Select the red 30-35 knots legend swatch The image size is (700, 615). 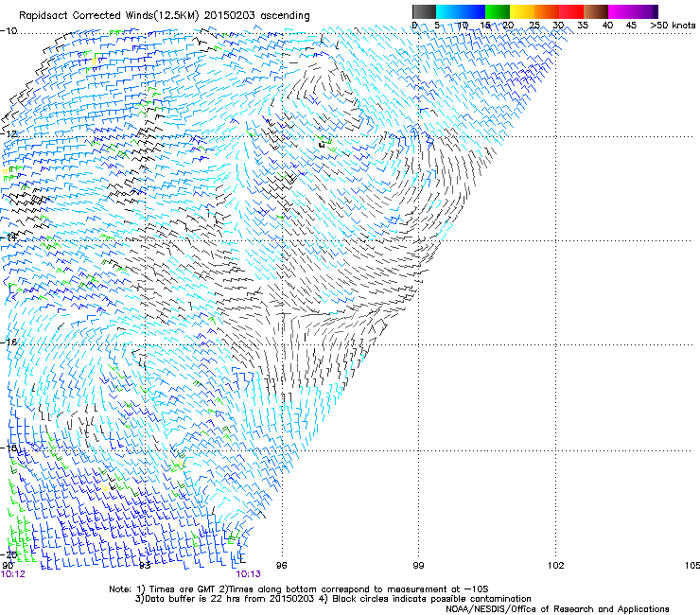pos(571,11)
